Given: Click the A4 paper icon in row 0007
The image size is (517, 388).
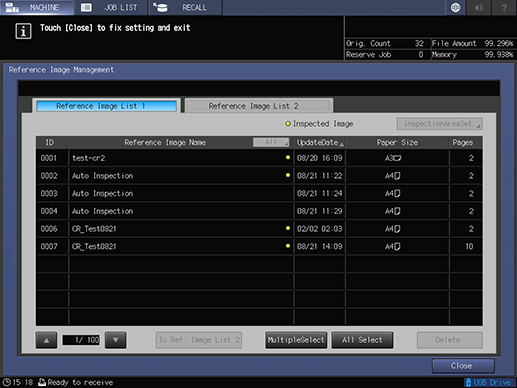Looking at the screenshot, I should tap(393, 246).
